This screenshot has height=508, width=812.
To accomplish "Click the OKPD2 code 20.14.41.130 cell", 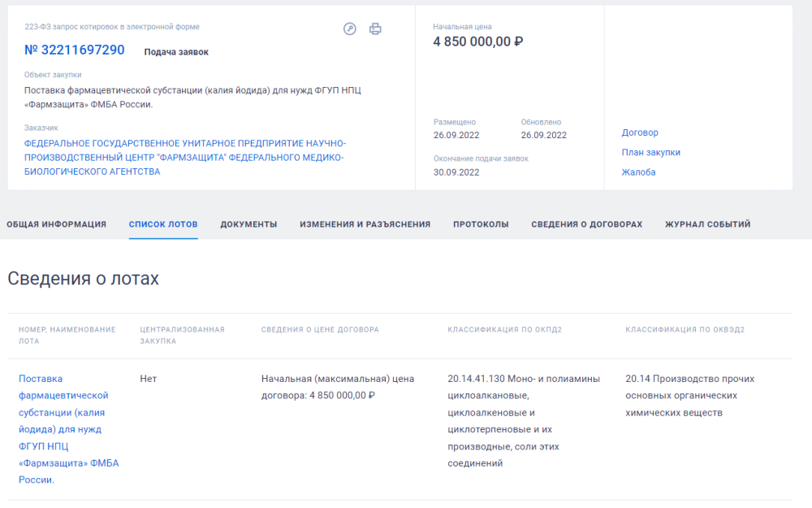I will coord(524,421).
